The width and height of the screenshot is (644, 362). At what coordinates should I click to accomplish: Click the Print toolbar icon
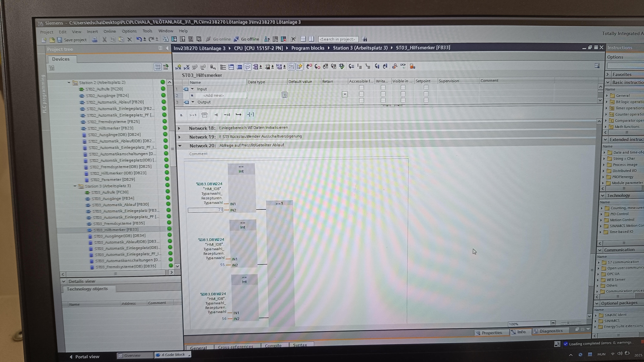(94, 39)
